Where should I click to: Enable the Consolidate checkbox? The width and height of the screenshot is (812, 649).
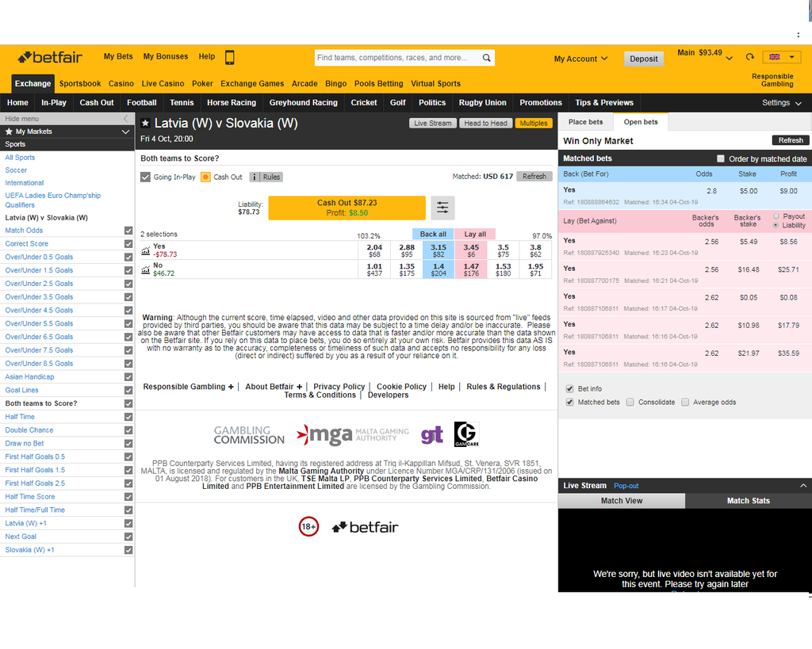[x=630, y=402]
